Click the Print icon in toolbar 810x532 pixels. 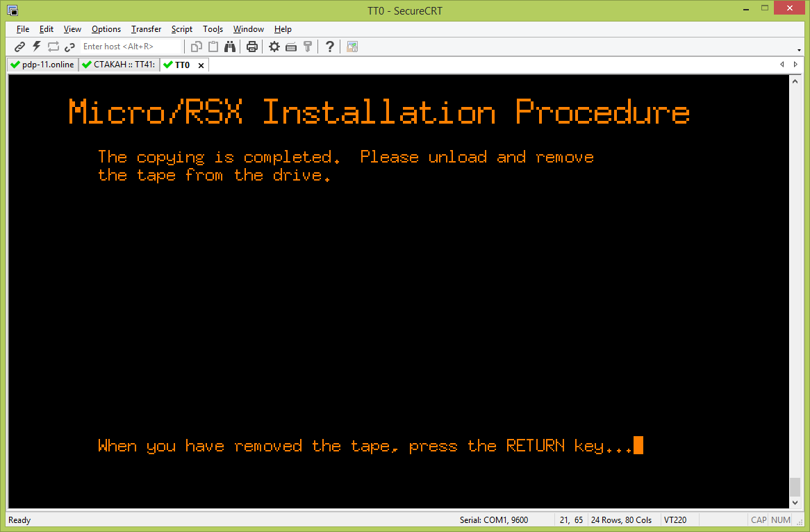tap(252, 47)
